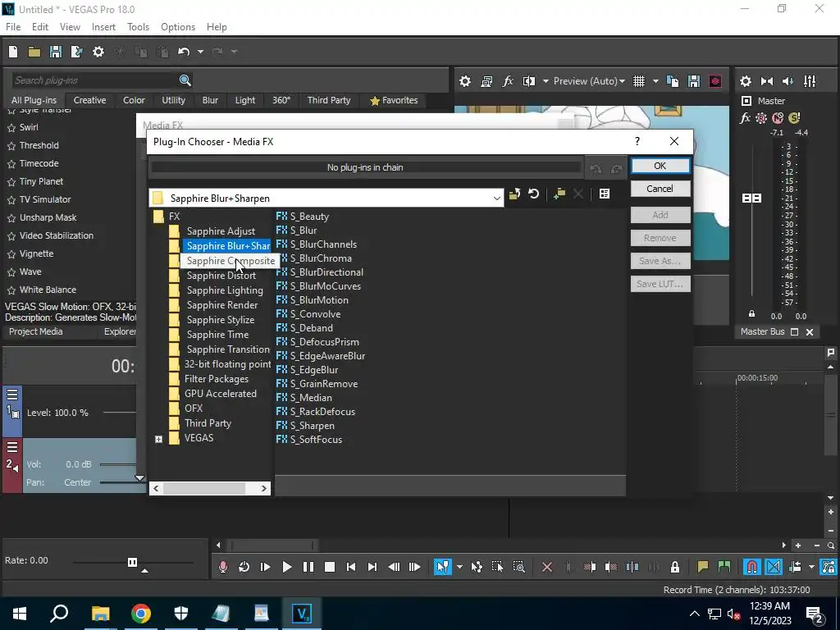Viewport: 840px width, 630px height.
Task: Go up one folder in Plug-In Chooser
Action: [515, 194]
